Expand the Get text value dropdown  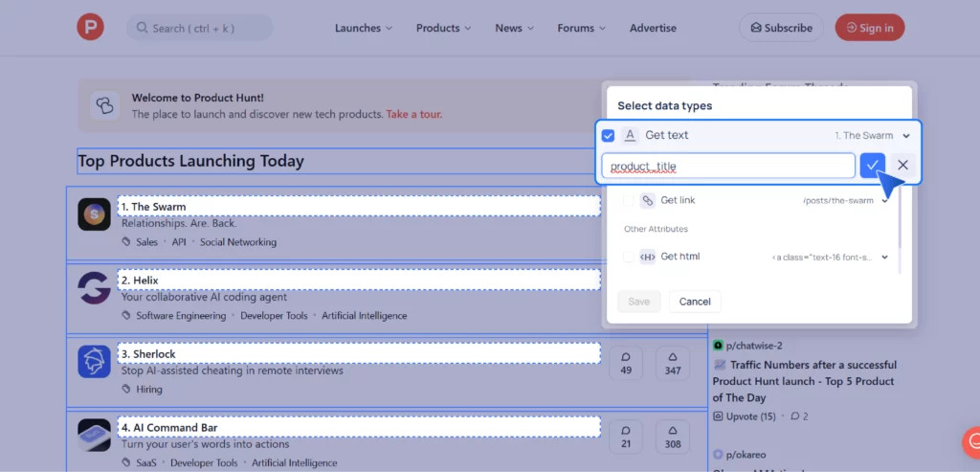point(906,136)
